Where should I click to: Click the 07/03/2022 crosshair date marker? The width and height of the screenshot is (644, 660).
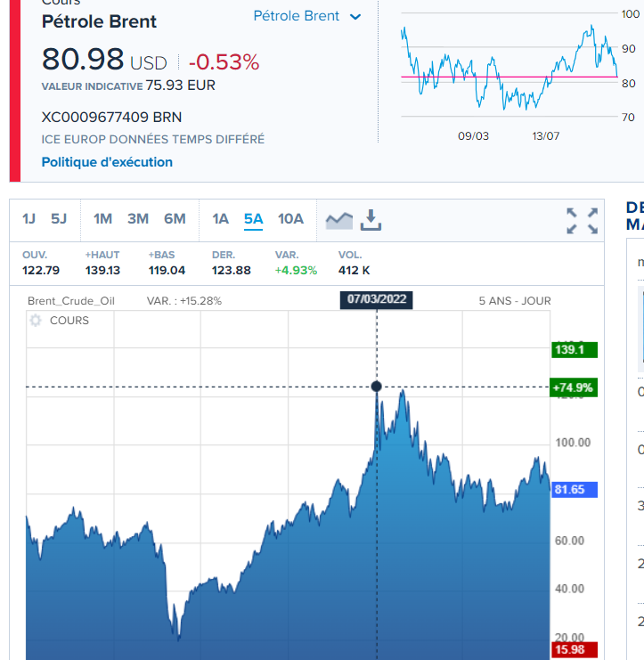[376, 299]
